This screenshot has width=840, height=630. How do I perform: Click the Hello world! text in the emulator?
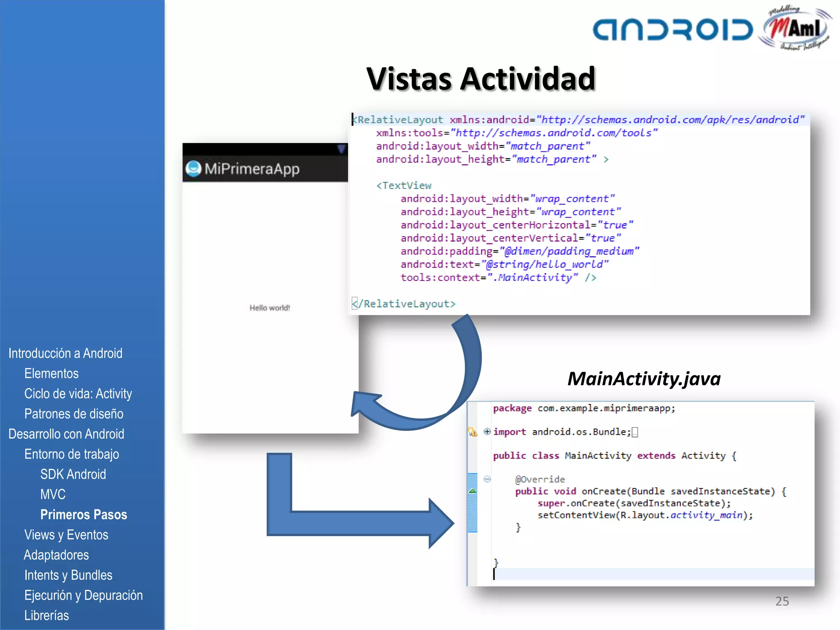tap(269, 308)
